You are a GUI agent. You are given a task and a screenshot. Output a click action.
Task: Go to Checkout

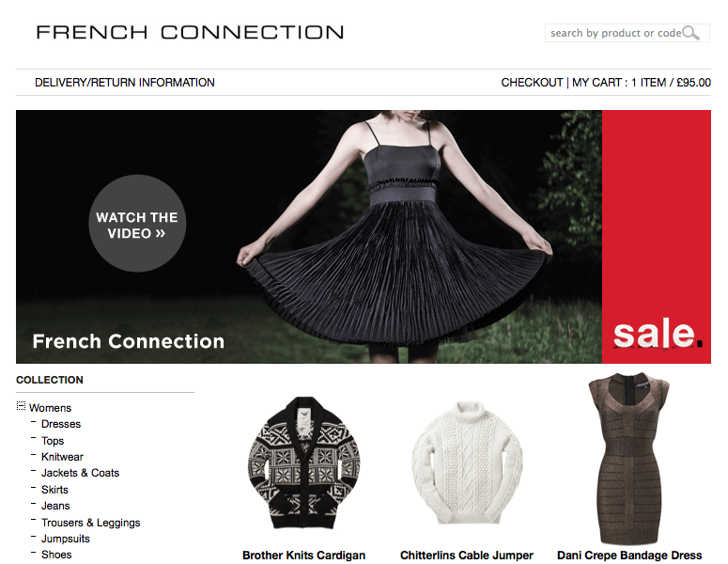[532, 83]
